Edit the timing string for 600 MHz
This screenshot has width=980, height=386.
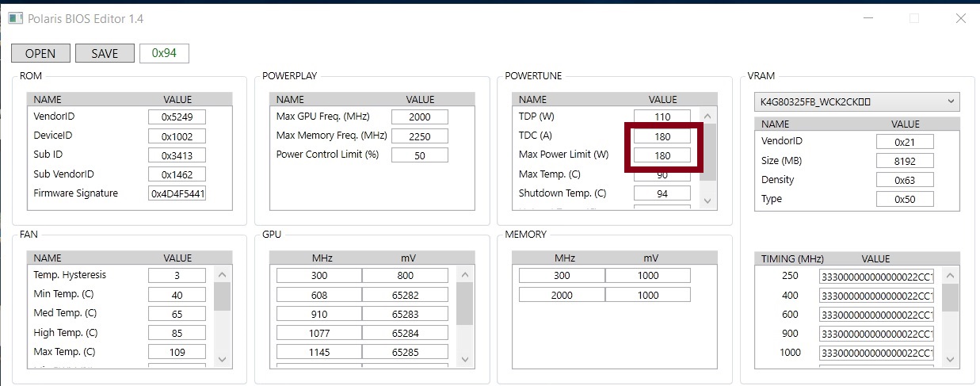tap(877, 315)
